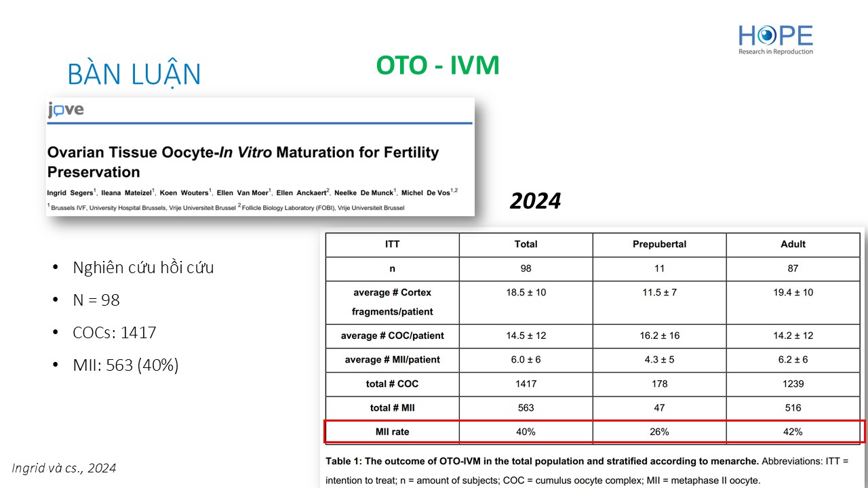The width and height of the screenshot is (868, 488).
Task: Click the HOPE logo in the corner
Action: coord(775,35)
